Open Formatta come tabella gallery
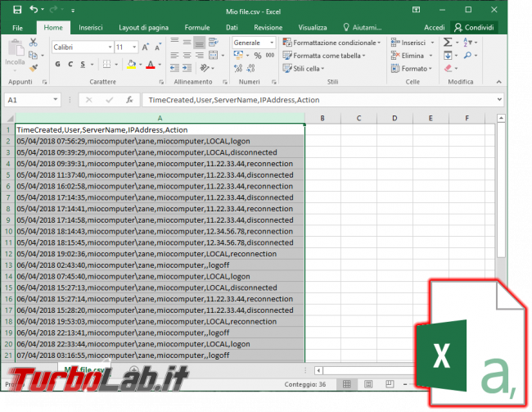This screenshot has width=532, height=412. [324, 56]
